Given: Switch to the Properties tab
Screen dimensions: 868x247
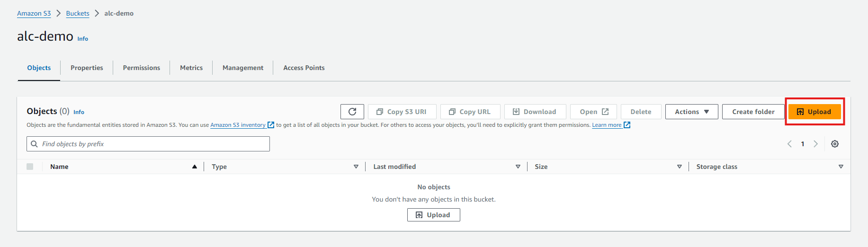Looking at the screenshot, I should (87, 68).
